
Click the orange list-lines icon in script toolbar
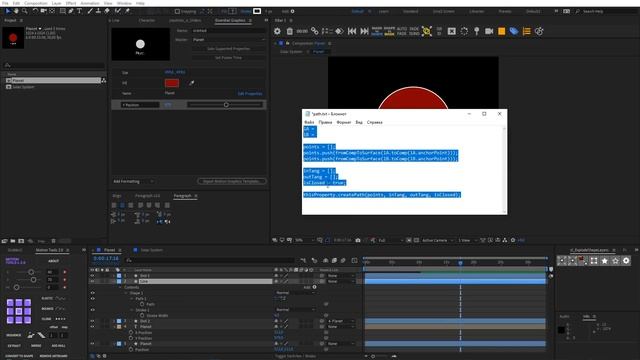(x=527, y=31)
